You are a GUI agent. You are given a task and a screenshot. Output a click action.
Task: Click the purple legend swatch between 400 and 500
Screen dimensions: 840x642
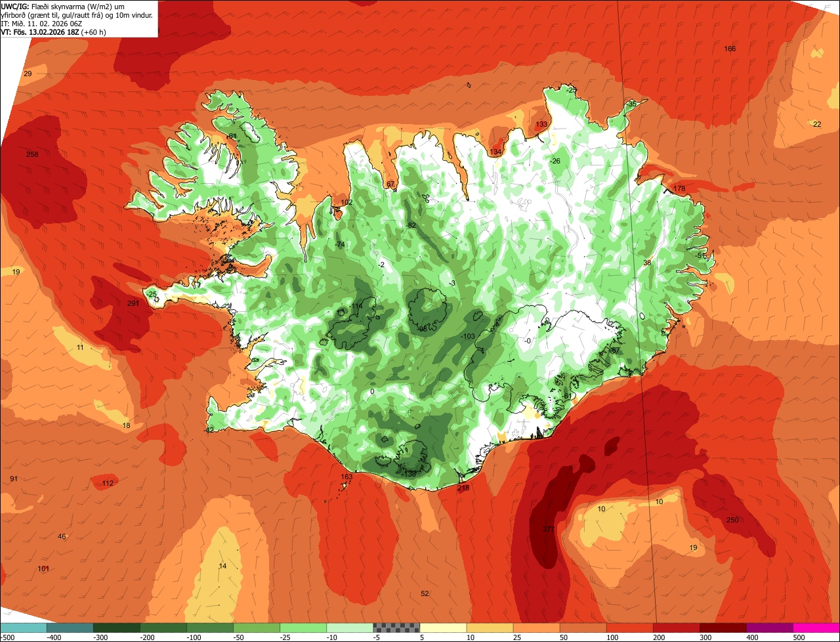click(769, 628)
